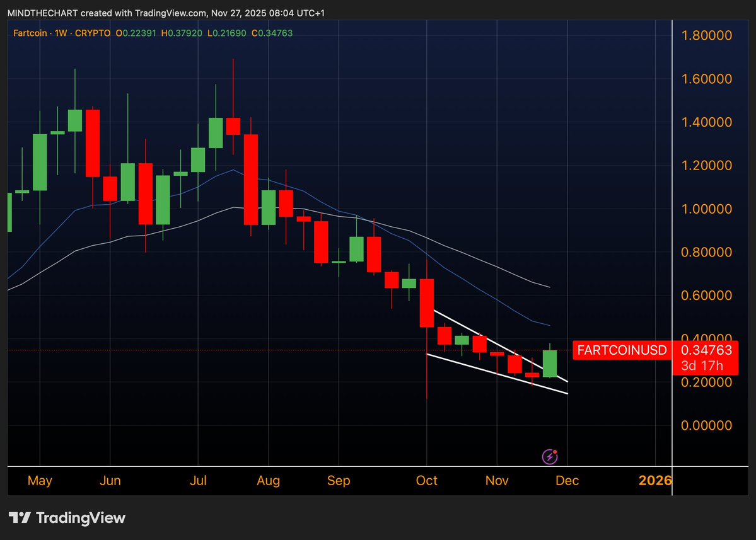Select the upper white wedge trendline
The height and width of the screenshot is (540, 756).
501,345
